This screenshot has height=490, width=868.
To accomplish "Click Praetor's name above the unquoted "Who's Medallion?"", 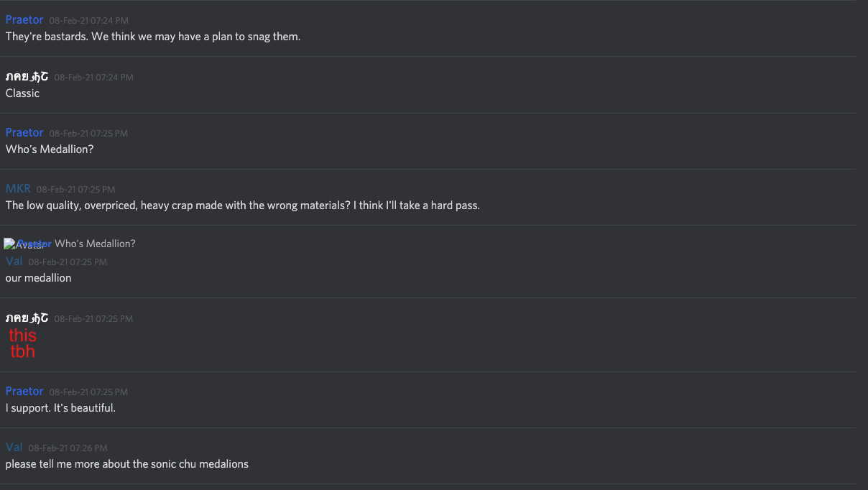I will (24, 133).
